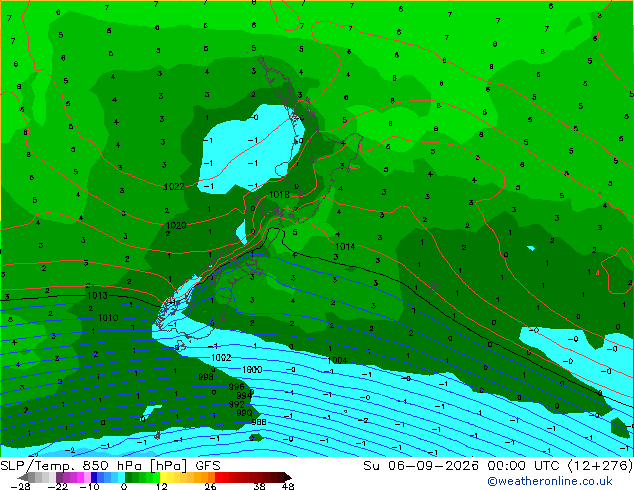Viewport: 634px width, 490px height.
Task: Click the magenta segment of the temperature color bar
Action: pos(80,477)
